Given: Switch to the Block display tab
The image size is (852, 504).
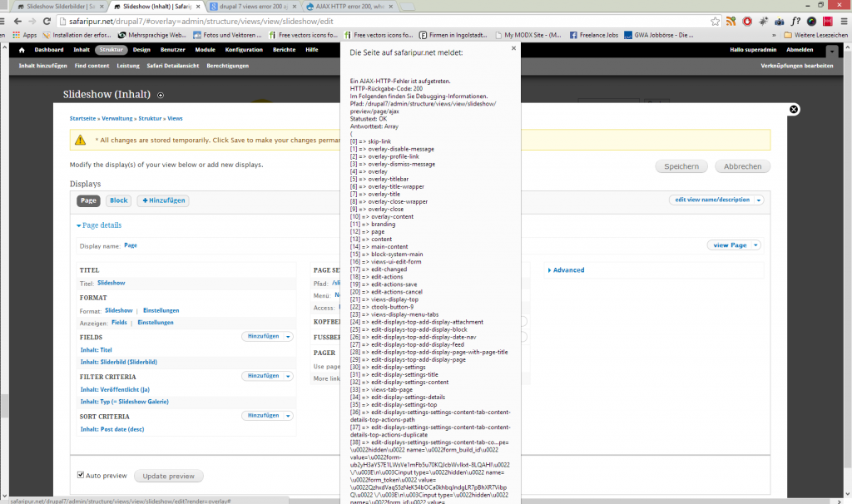Looking at the screenshot, I should pyautogui.click(x=119, y=200).
